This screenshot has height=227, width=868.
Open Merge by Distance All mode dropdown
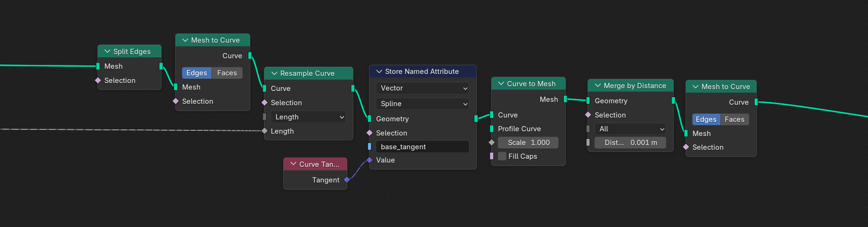[630, 129]
